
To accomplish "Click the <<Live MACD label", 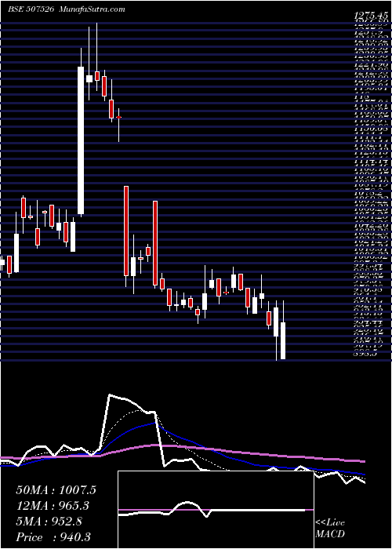I will pos(330,529).
